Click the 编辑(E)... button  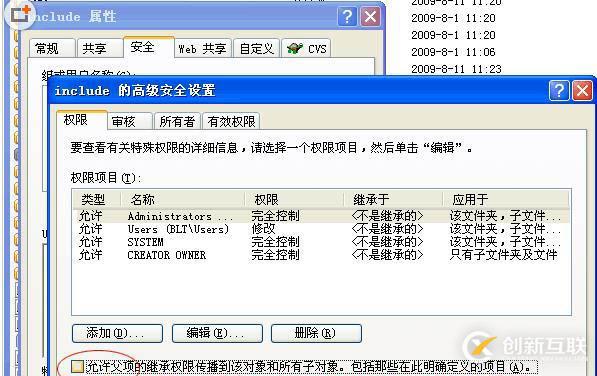[x=217, y=333]
